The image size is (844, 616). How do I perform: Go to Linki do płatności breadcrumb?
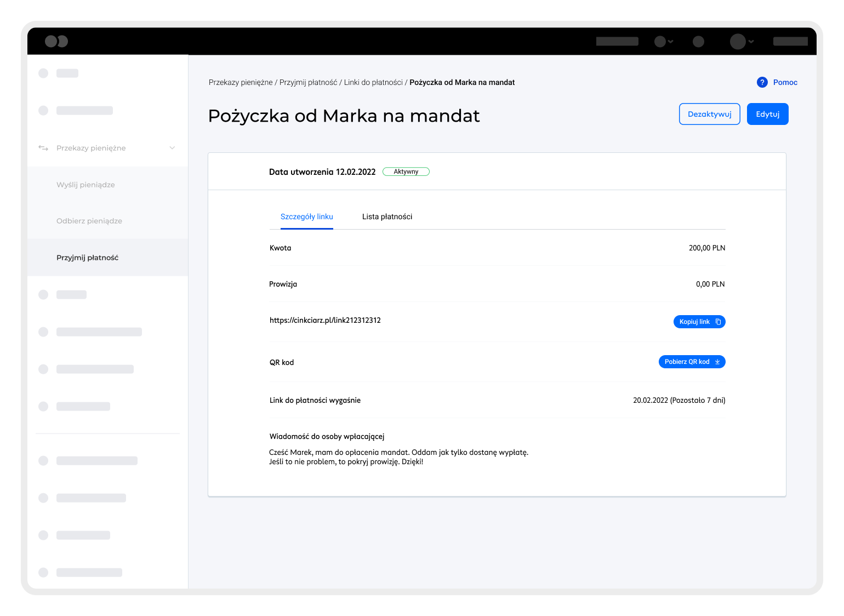(x=373, y=82)
